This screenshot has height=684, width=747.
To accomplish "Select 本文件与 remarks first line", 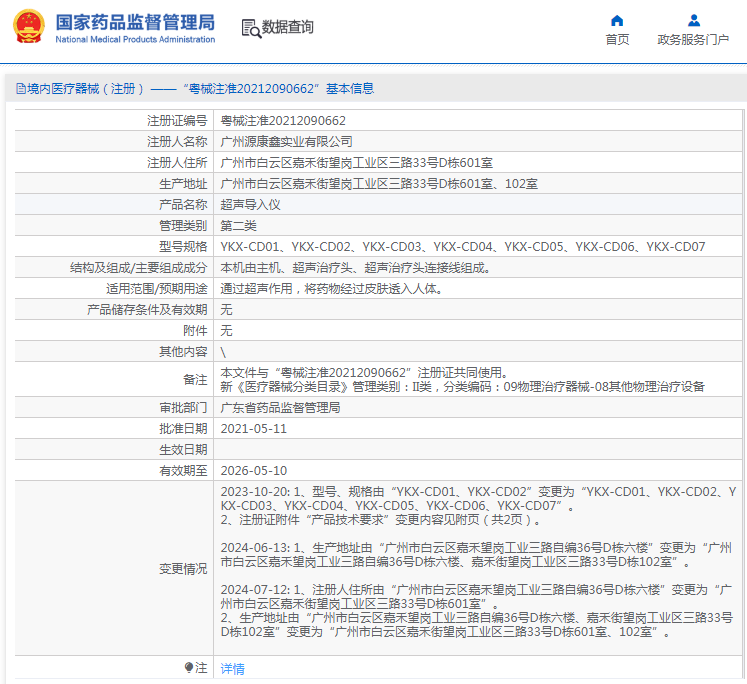I will pos(364,372).
